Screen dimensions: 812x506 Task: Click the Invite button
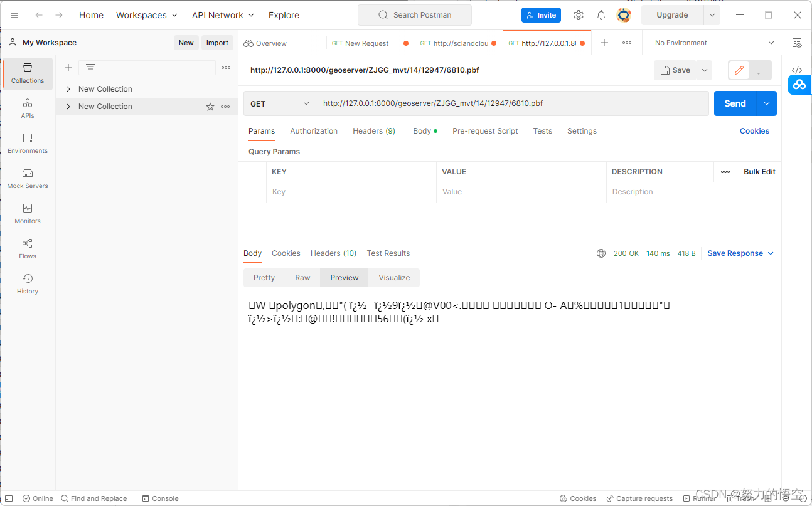[x=541, y=15]
